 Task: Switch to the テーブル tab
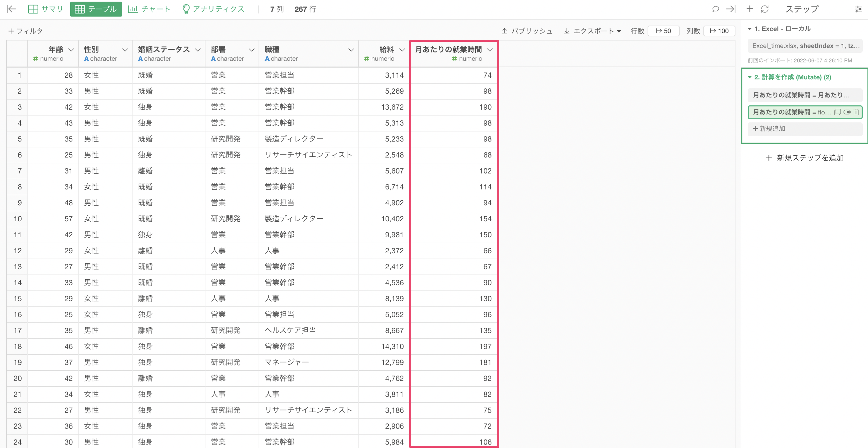[x=96, y=9]
